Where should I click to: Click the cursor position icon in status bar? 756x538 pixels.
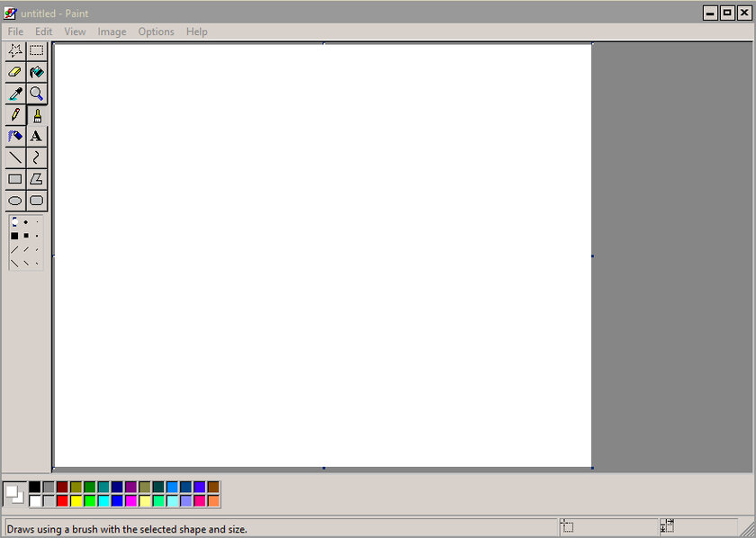click(x=567, y=526)
